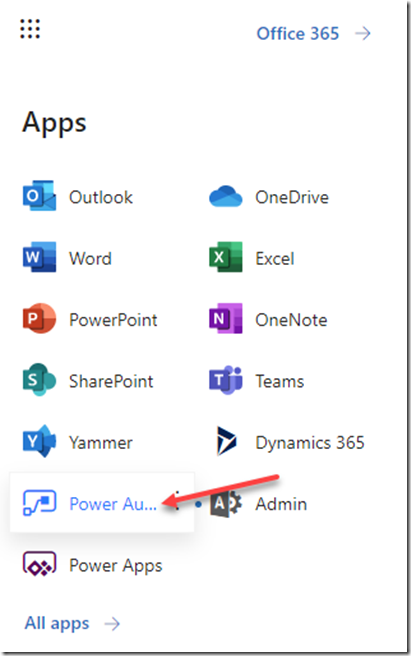Open the SharePoint app icon
Viewport: 411px width, 656px height.
(x=39, y=379)
